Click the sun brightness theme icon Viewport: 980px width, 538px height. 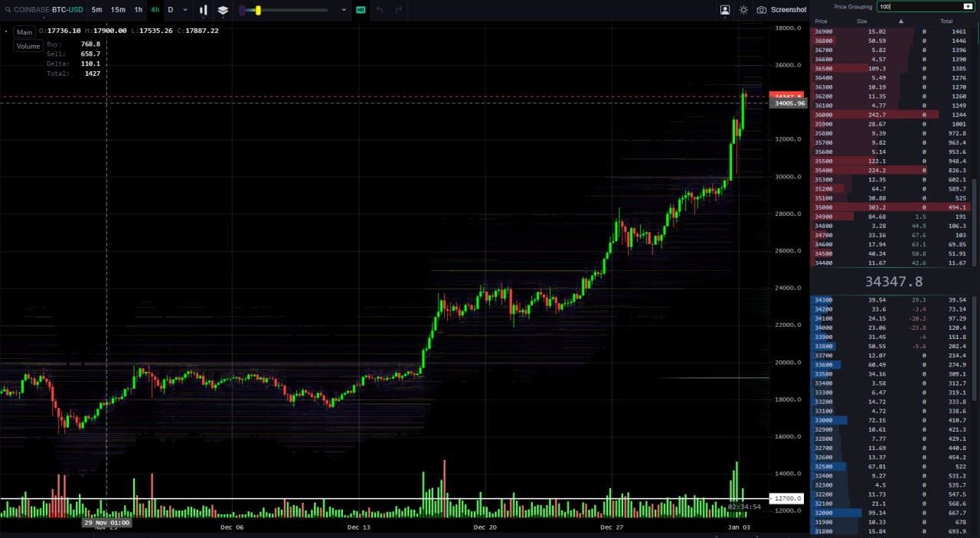pos(743,10)
